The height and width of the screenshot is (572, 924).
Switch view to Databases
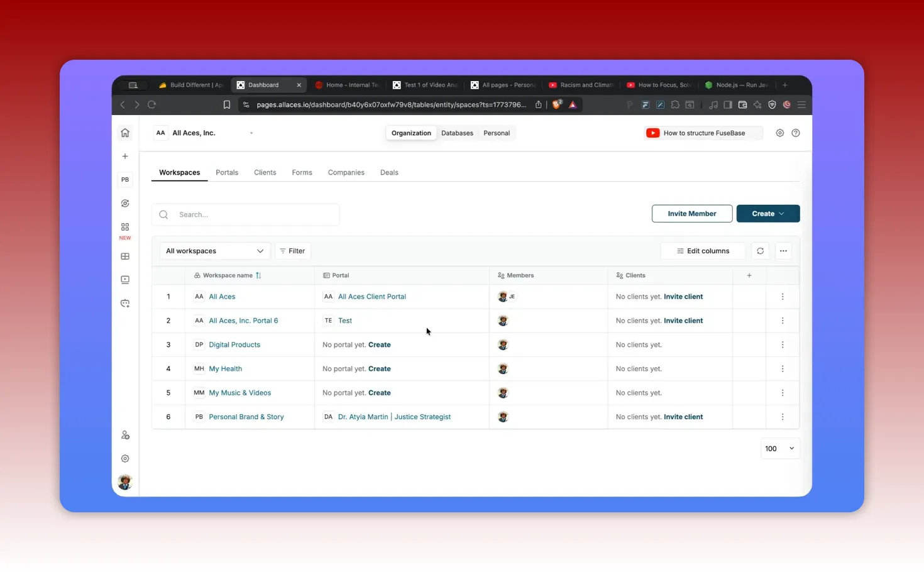[457, 133]
